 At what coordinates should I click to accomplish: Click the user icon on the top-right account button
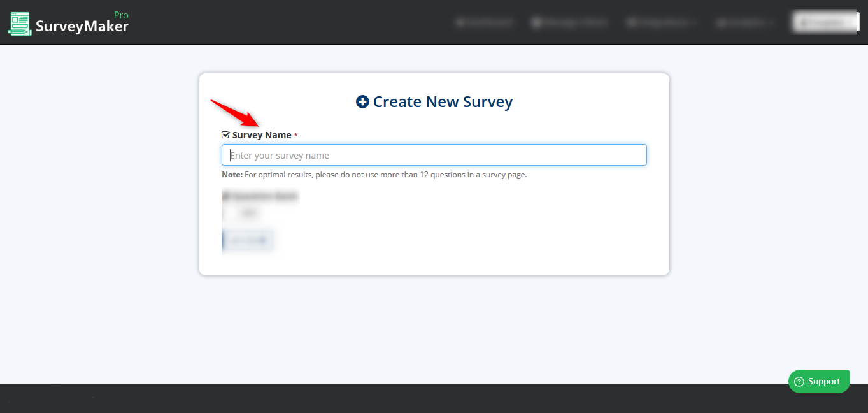[804, 21]
